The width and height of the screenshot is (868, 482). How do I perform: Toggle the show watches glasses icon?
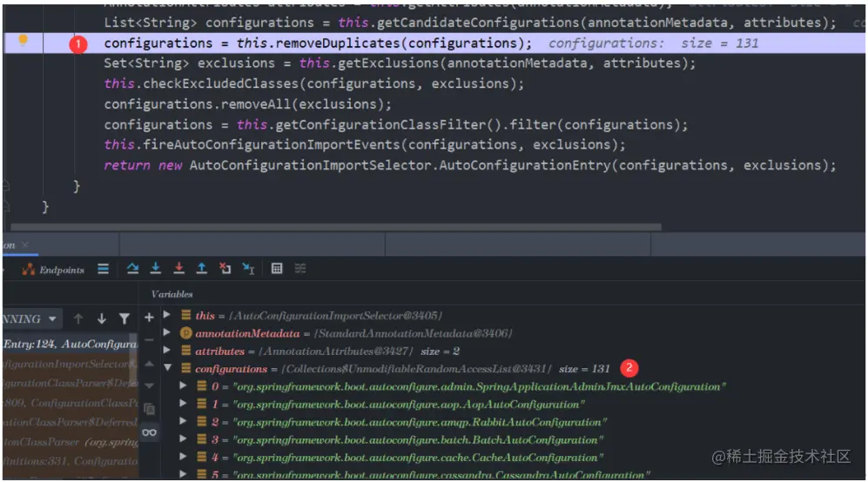coord(149,432)
